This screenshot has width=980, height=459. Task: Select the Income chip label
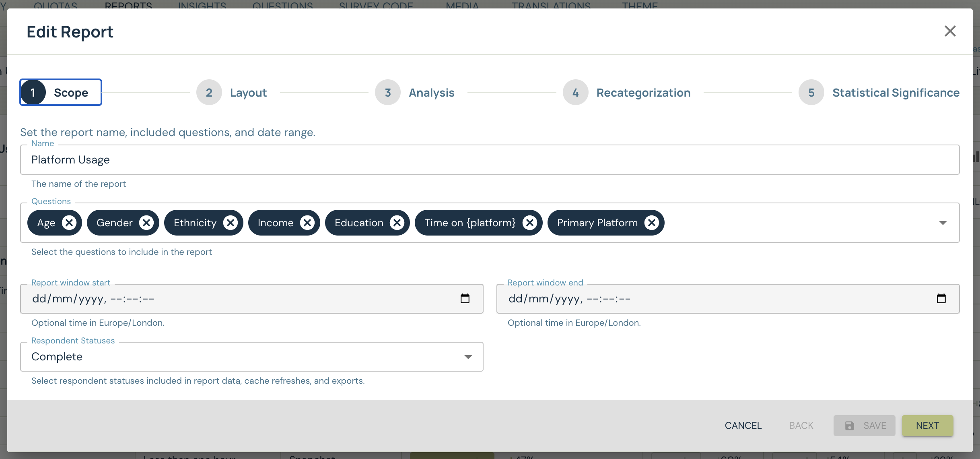point(276,223)
